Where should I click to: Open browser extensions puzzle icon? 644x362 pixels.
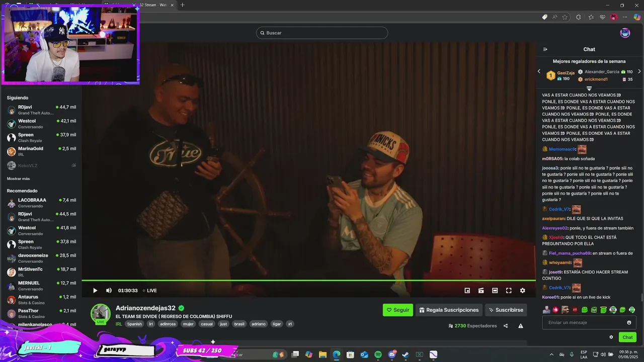pos(579,17)
